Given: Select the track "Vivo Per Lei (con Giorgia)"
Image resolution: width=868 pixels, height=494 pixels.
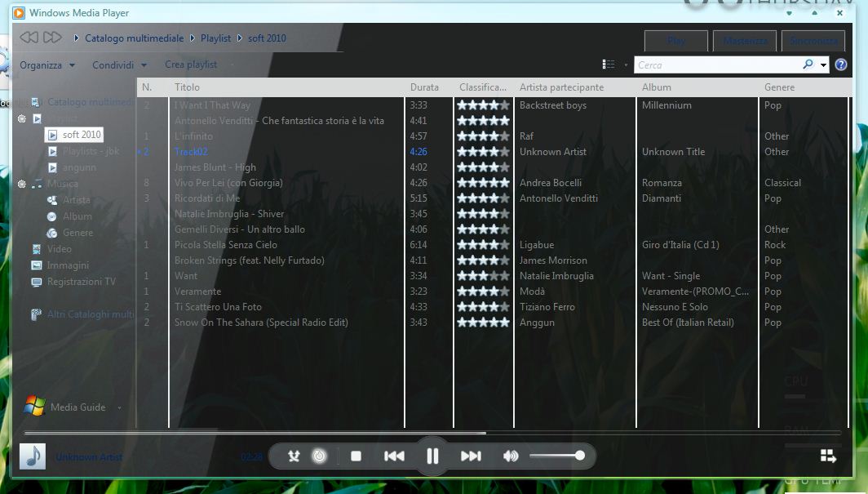Looking at the screenshot, I should coord(228,183).
